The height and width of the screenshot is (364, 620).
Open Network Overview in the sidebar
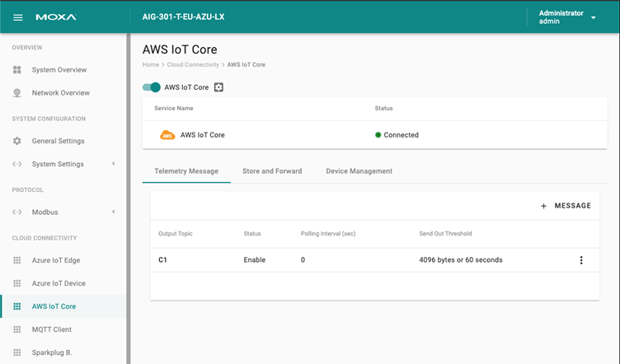61,93
